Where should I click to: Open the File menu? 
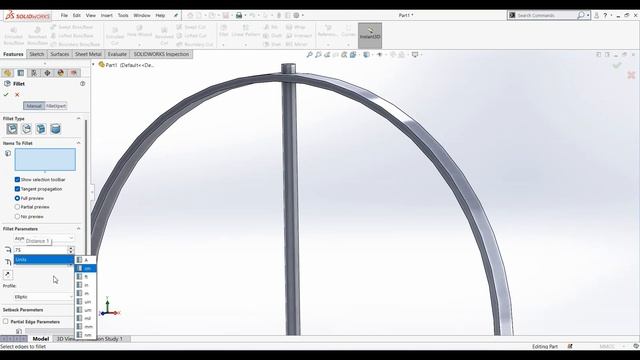[x=64, y=15]
